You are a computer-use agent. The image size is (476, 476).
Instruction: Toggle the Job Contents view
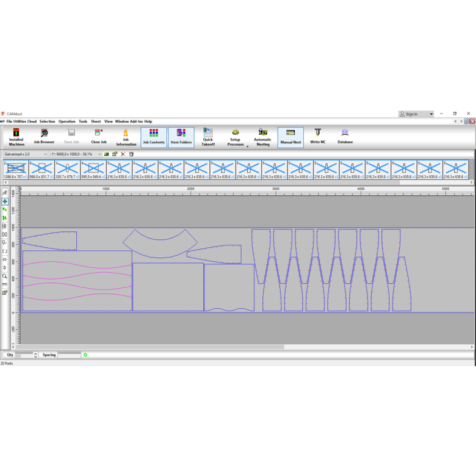(154, 137)
